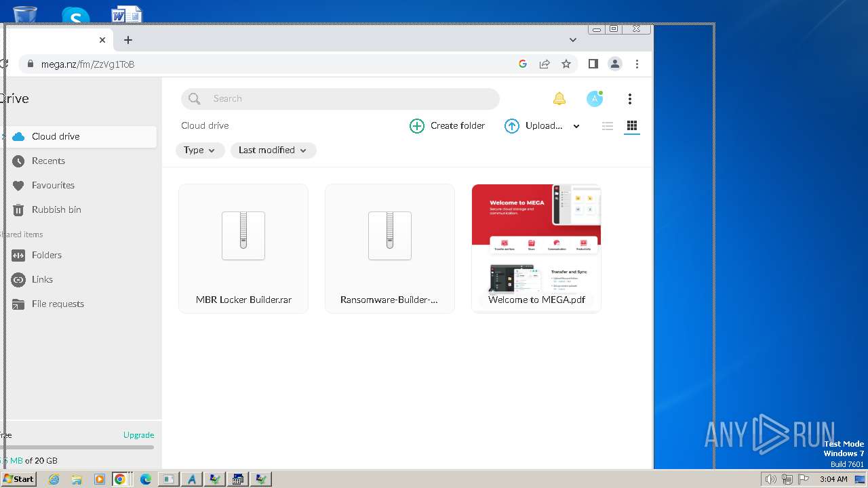868x488 pixels.
Task: Switch to Chrome taskbar button
Action: [x=122, y=479]
